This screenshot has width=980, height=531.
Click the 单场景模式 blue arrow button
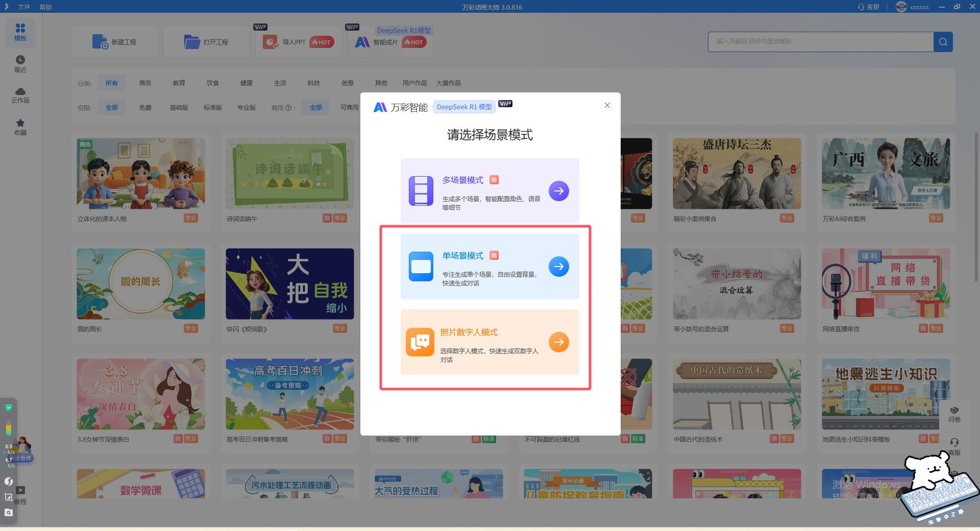point(559,267)
